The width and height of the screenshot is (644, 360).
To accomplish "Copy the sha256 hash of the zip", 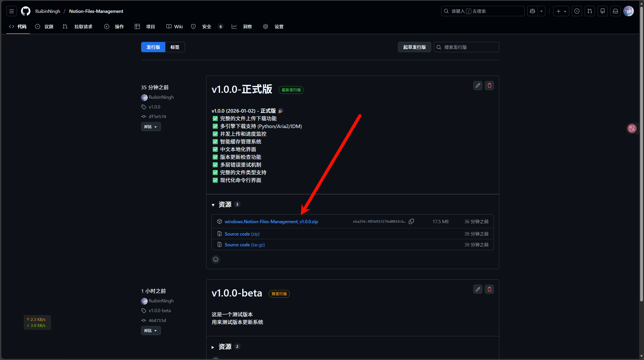I will 411,221.
